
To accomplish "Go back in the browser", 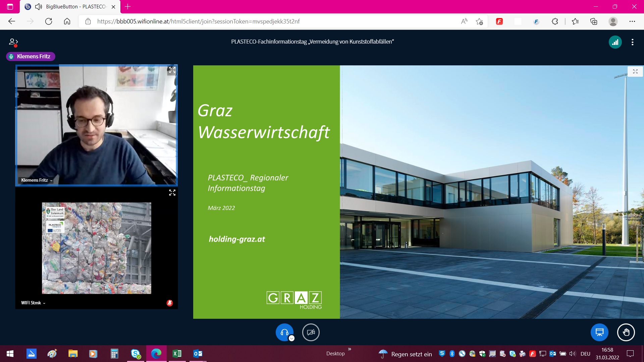I will point(12,21).
